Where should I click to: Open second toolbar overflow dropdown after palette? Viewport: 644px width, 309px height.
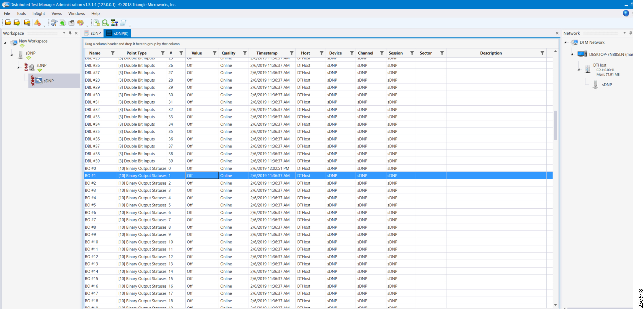pos(87,25)
